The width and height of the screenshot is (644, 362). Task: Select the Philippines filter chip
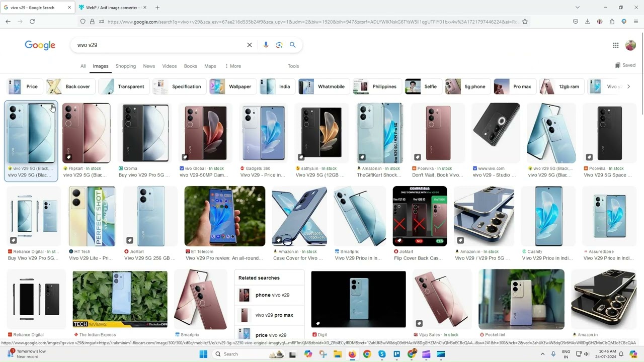377,86
